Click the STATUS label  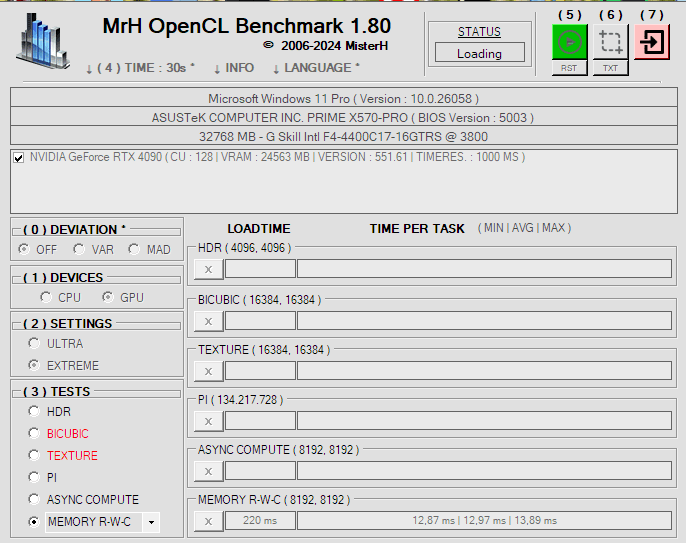480,32
